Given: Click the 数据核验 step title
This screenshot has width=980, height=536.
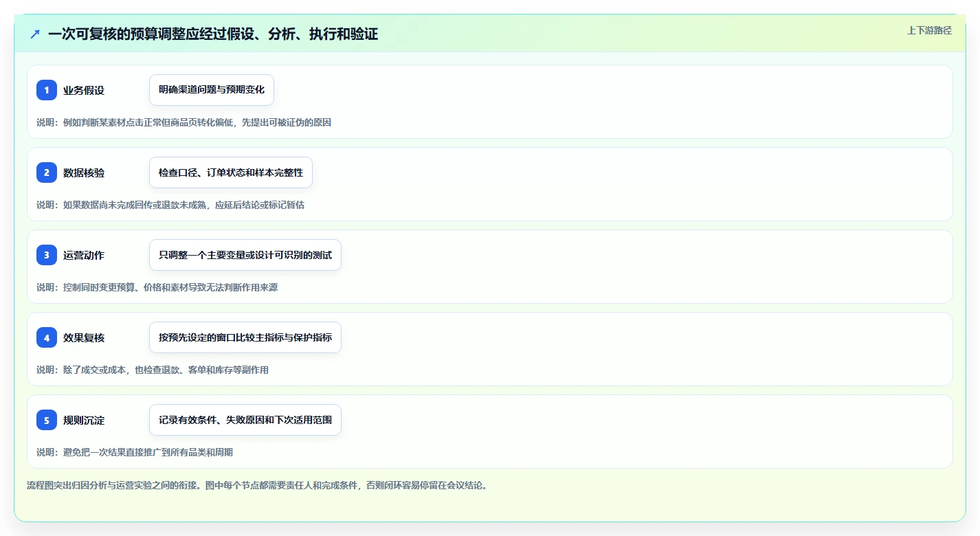Looking at the screenshot, I should (84, 172).
